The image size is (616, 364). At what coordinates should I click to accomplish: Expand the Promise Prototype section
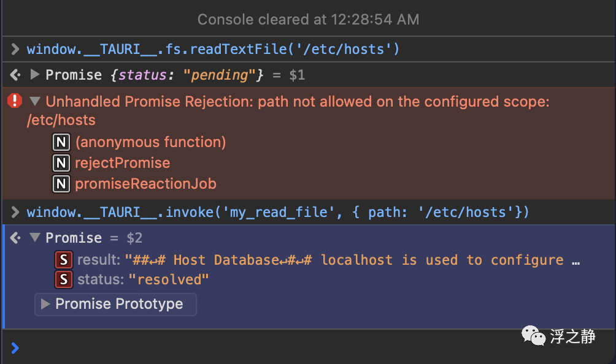[45, 304]
